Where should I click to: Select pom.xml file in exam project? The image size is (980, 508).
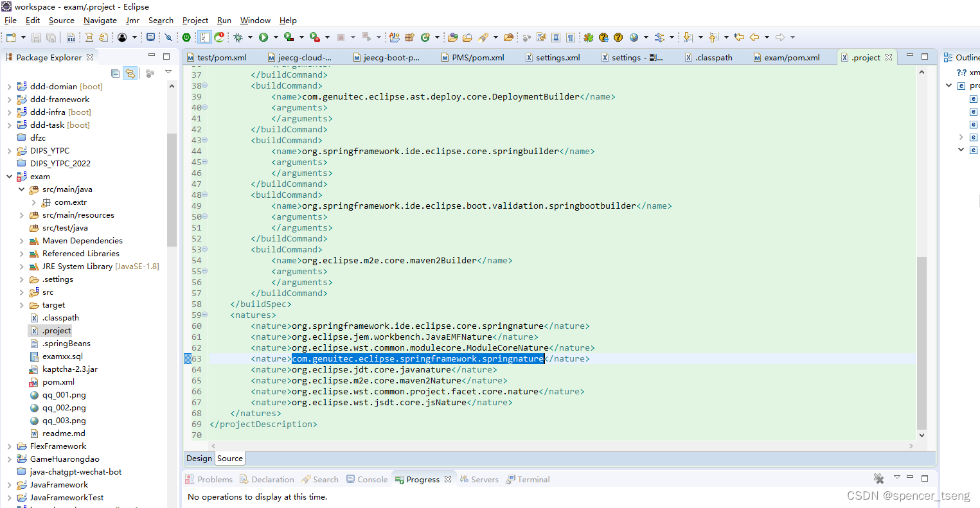pyautogui.click(x=58, y=382)
